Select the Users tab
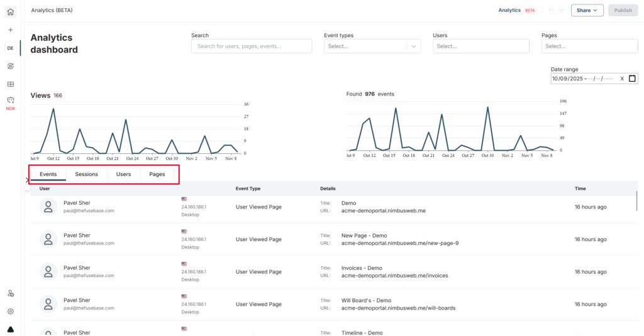This screenshot has width=644, height=336. [x=123, y=174]
